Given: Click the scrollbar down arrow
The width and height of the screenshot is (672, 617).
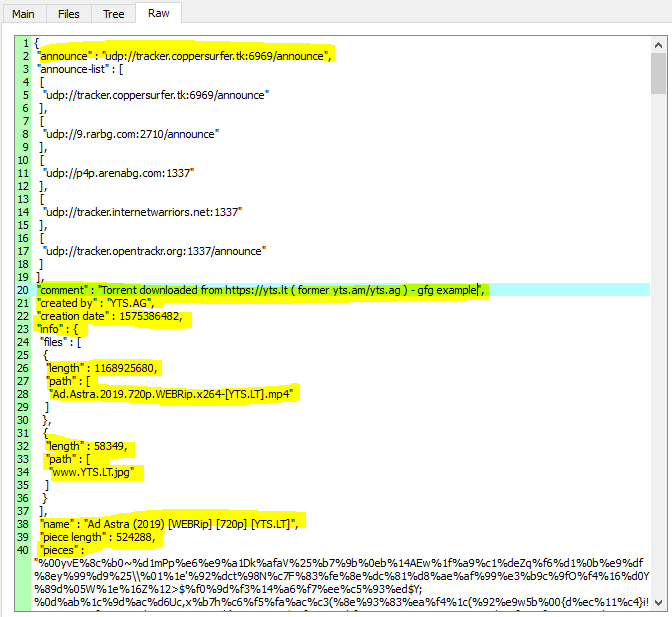Looking at the screenshot, I should (x=658, y=602).
